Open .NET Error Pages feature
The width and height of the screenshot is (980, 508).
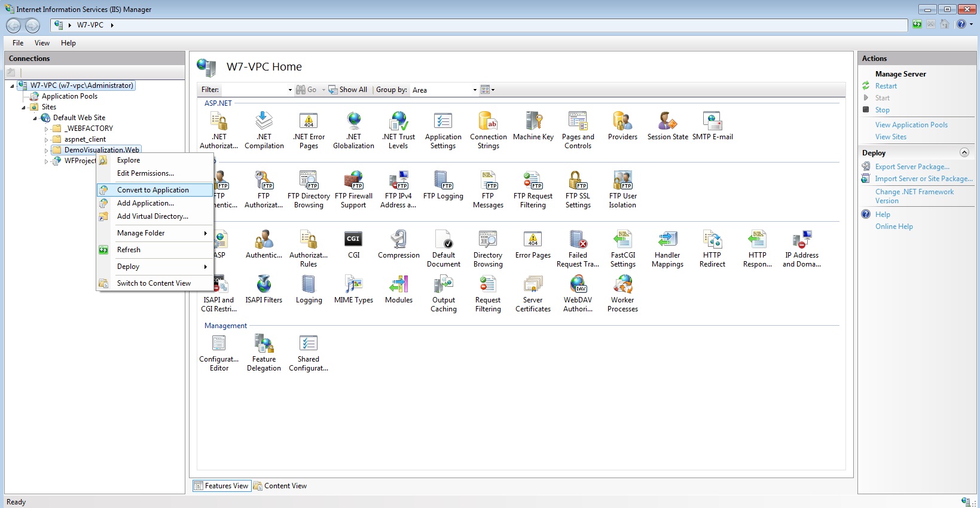coord(309,130)
